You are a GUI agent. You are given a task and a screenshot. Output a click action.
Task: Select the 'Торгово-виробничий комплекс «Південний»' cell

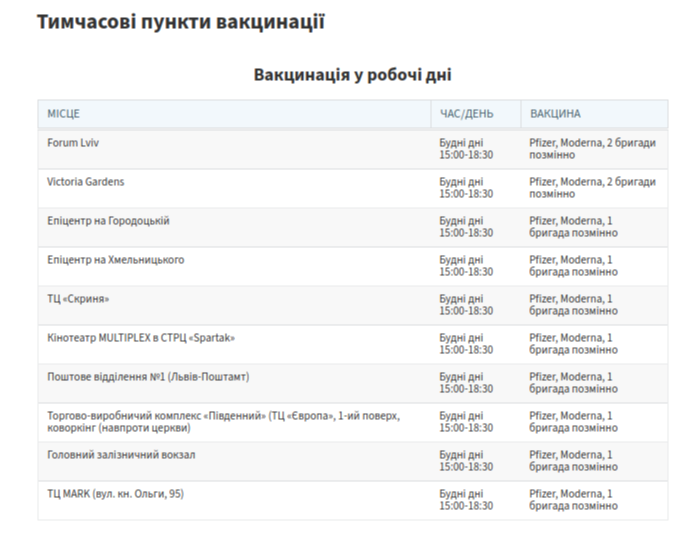234,422
